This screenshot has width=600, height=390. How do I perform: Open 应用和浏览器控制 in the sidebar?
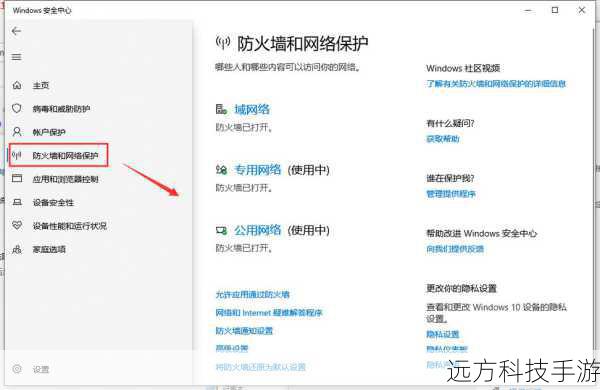tap(65, 179)
